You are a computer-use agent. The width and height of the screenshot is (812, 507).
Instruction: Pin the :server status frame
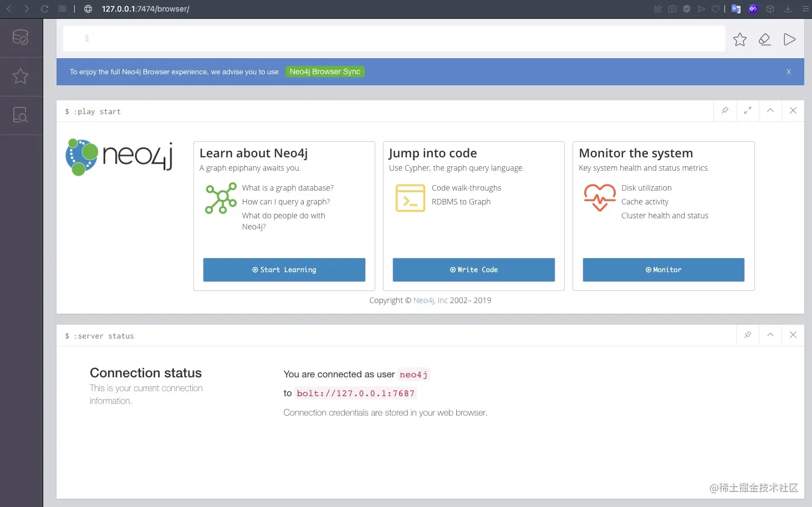point(748,335)
